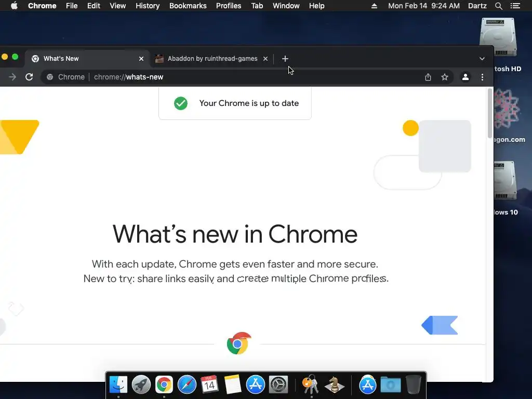Image resolution: width=532 pixels, height=399 pixels.
Task: Open the History menu
Action: click(x=148, y=6)
